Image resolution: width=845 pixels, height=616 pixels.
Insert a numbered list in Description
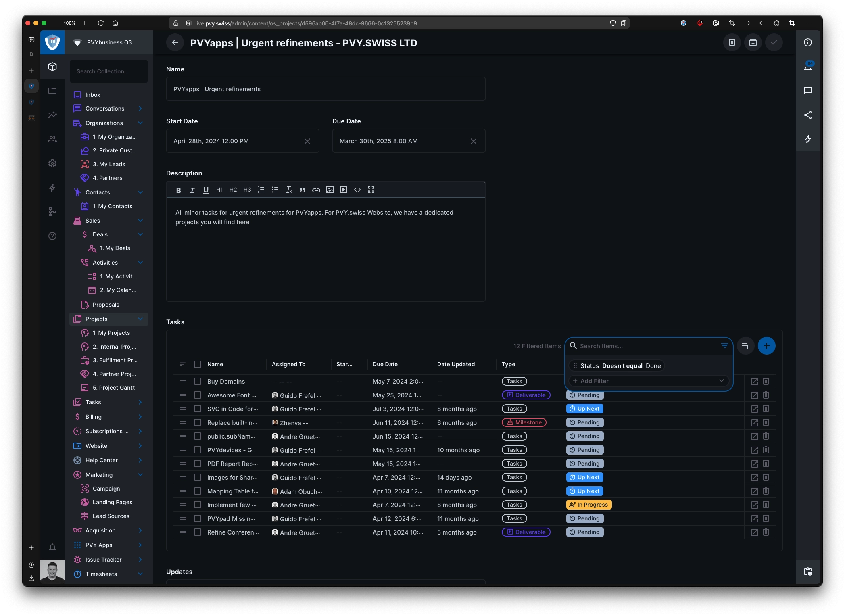261,190
